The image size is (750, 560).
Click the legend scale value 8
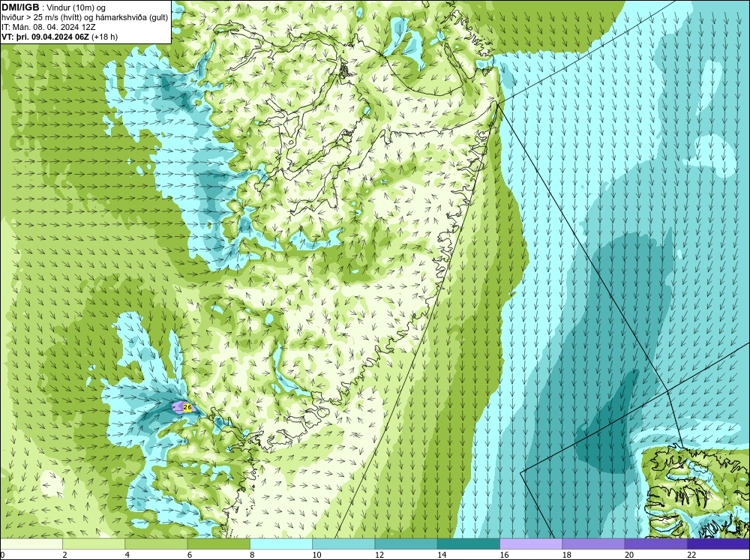point(252,555)
